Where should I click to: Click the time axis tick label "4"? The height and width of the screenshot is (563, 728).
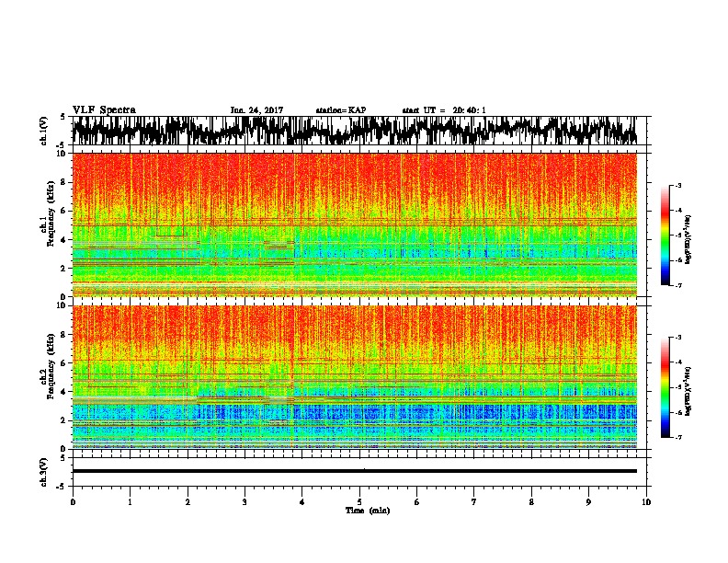click(x=301, y=502)
